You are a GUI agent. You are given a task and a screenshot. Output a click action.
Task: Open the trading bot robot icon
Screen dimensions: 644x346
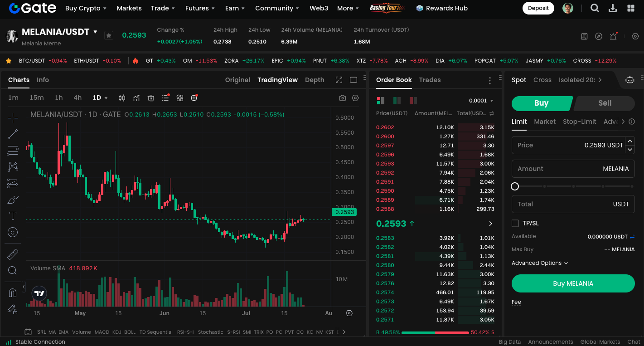(630, 80)
